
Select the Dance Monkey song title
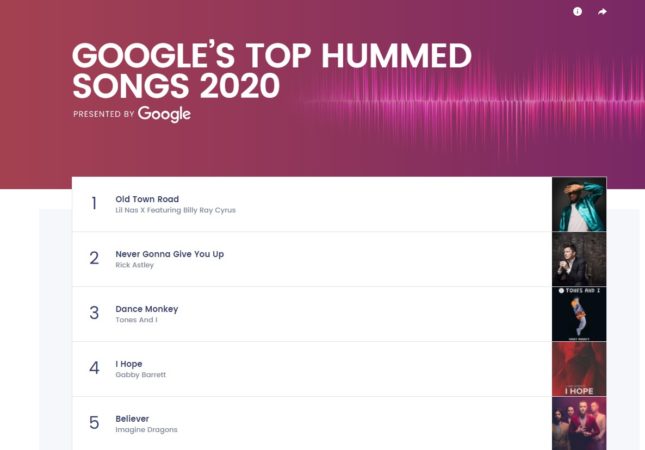tap(146, 309)
